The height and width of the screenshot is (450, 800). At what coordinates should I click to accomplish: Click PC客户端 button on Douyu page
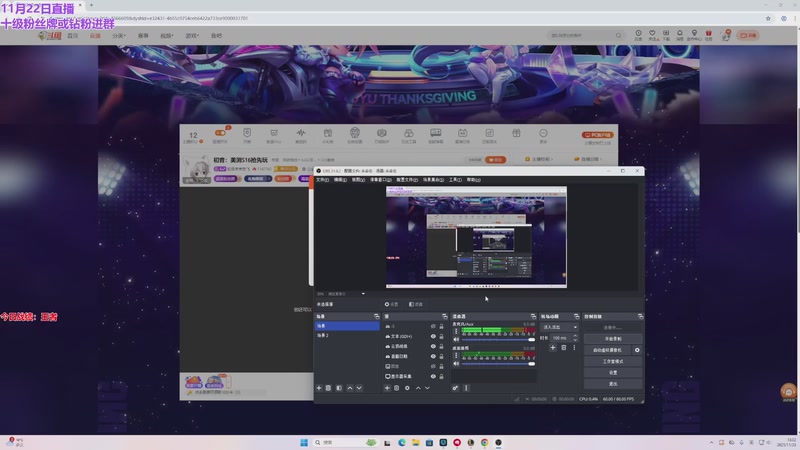[597, 135]
